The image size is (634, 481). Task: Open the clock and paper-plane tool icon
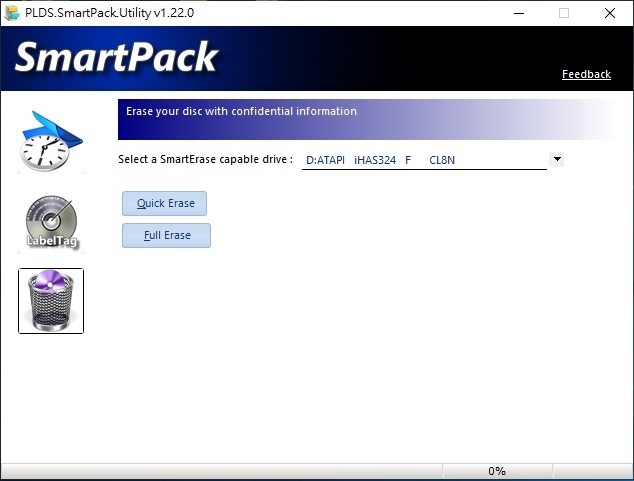pyautogui.click(x=51, y=141)
